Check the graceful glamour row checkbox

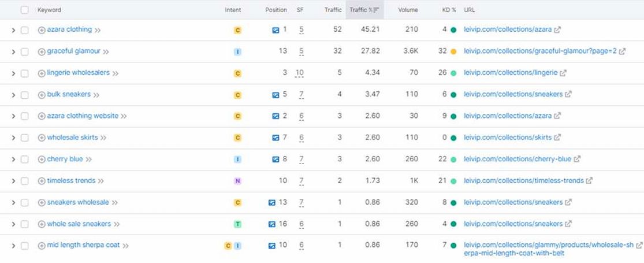pyautogui.click(x=25, y=52)
